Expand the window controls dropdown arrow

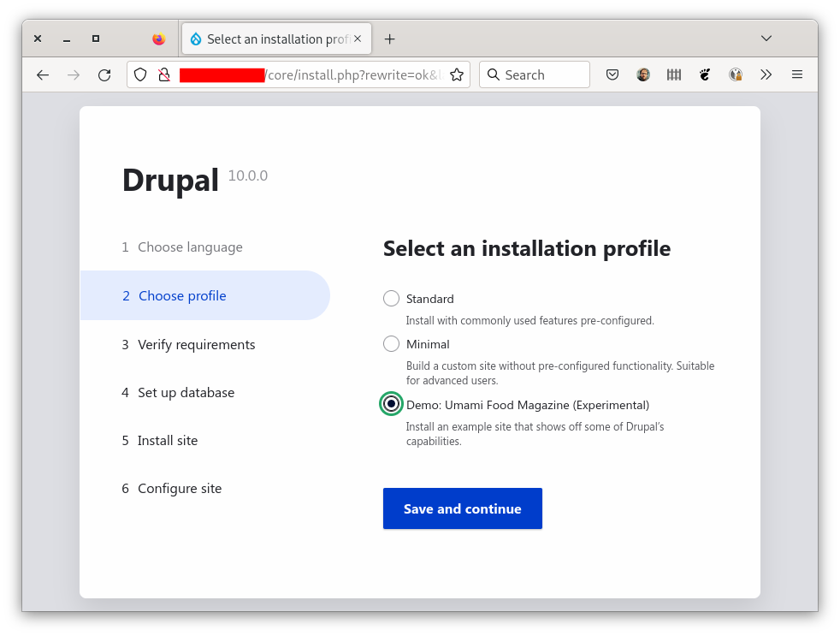[x=766, y=39]
